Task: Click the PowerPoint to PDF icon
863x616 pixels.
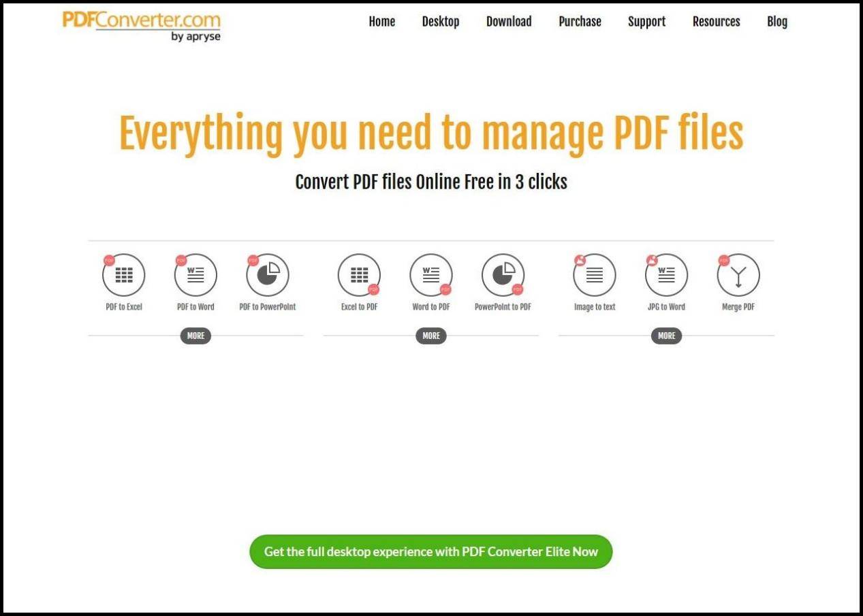Action: [503, 275]
